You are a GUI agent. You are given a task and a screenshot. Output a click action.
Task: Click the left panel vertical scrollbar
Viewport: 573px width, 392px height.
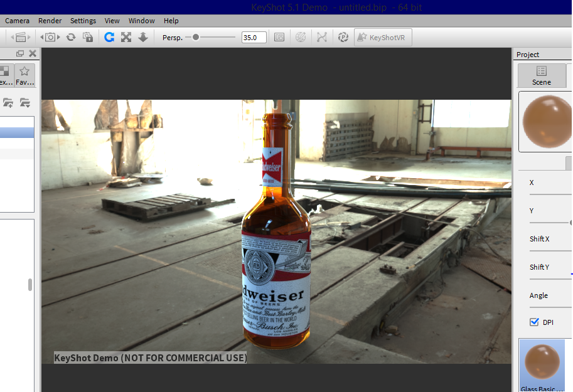(30, 285)
